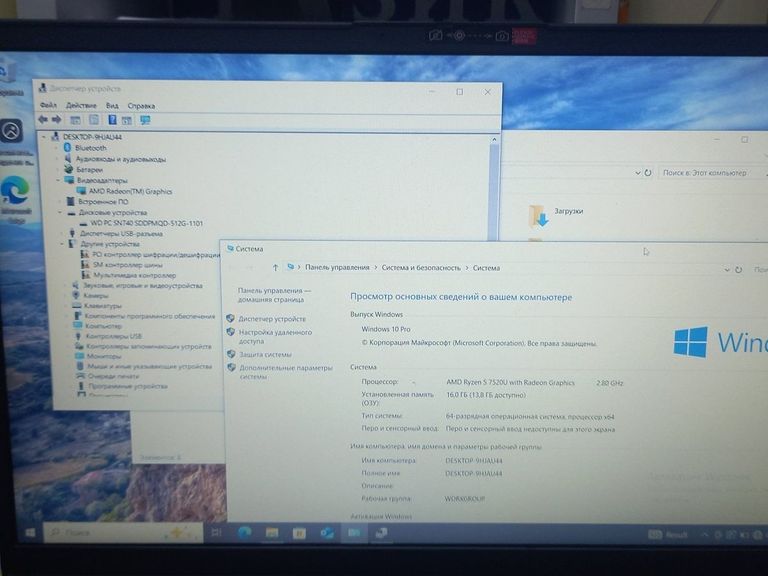Viewport: 768px width, 576px height.
Task: Open Microsoft Edge from taskbar
Action: 244,533
